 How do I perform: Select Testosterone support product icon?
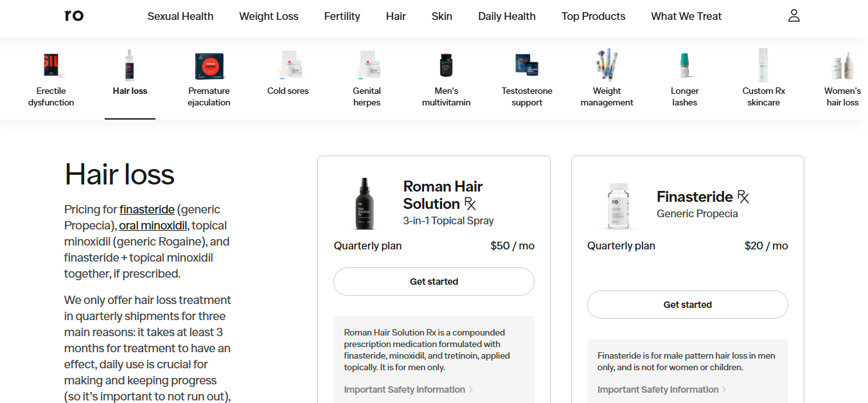coord(527,65)
